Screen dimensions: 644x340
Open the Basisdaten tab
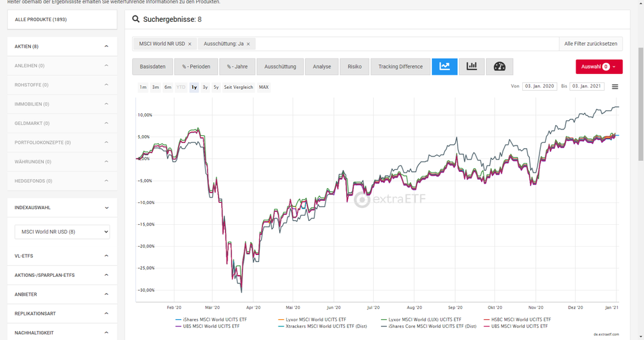[x=153, y=66]
